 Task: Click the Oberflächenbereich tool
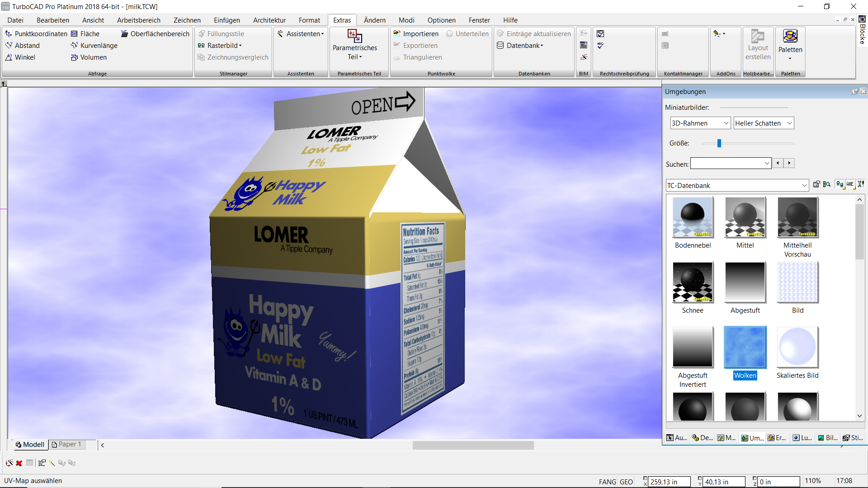(155, 34)
